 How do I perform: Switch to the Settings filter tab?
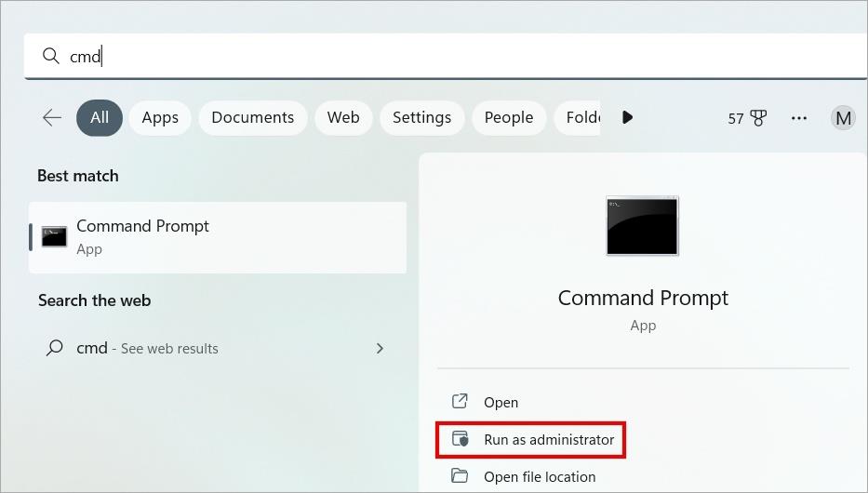click(x=421, y=117)
